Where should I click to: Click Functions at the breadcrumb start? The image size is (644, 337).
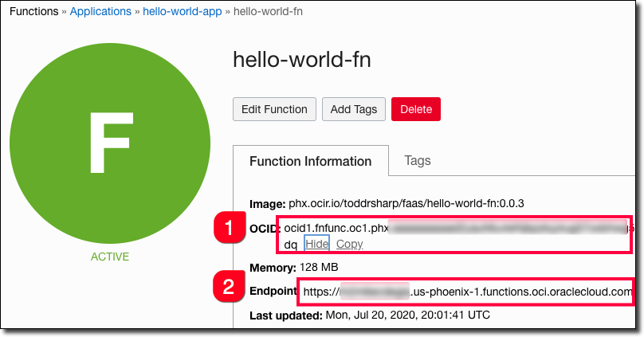[33, 12]
